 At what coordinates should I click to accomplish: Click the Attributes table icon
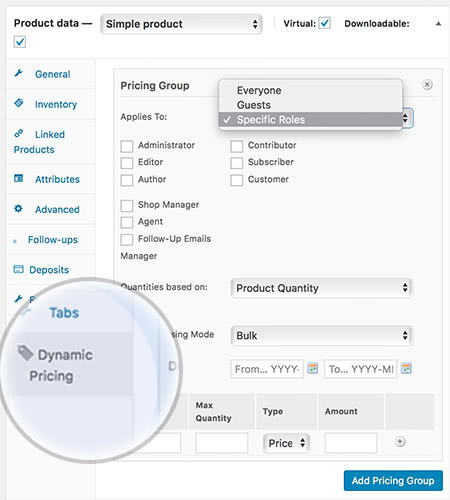pyautogui.click(x=19, y=178)
